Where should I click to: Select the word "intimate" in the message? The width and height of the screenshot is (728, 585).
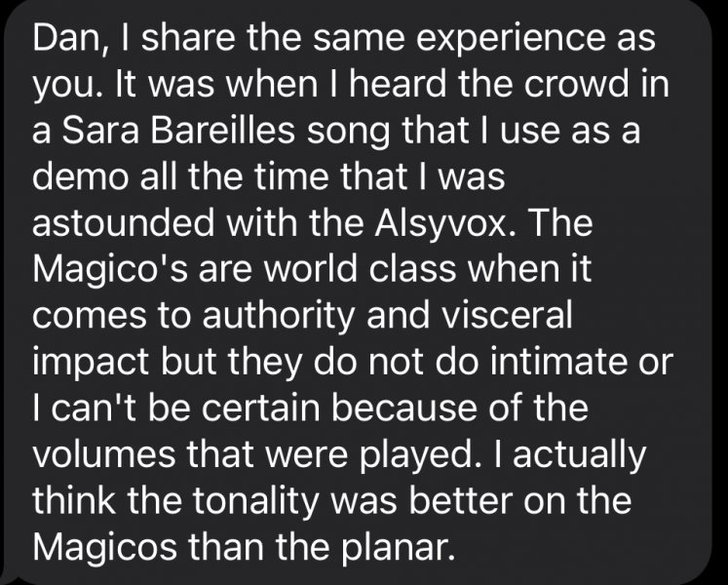point(558,362)
